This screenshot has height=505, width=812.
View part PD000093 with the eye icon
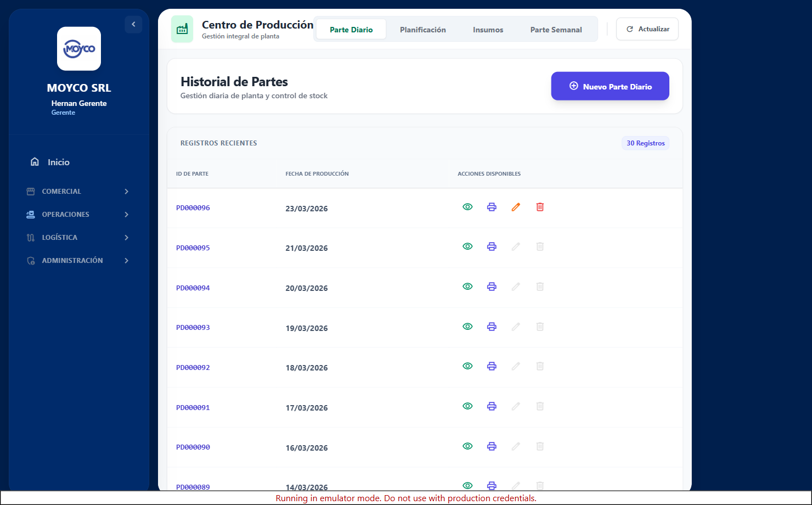point(467,327)
